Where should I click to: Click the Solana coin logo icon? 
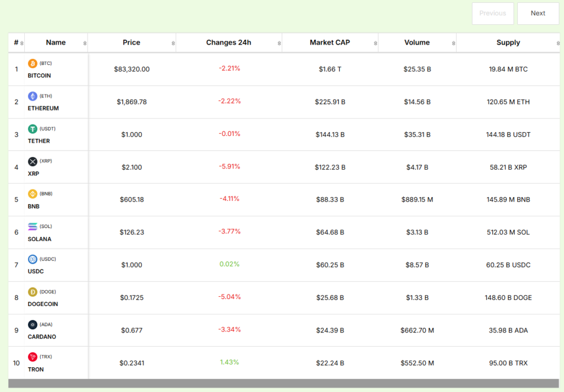click(x=32, y=226)
